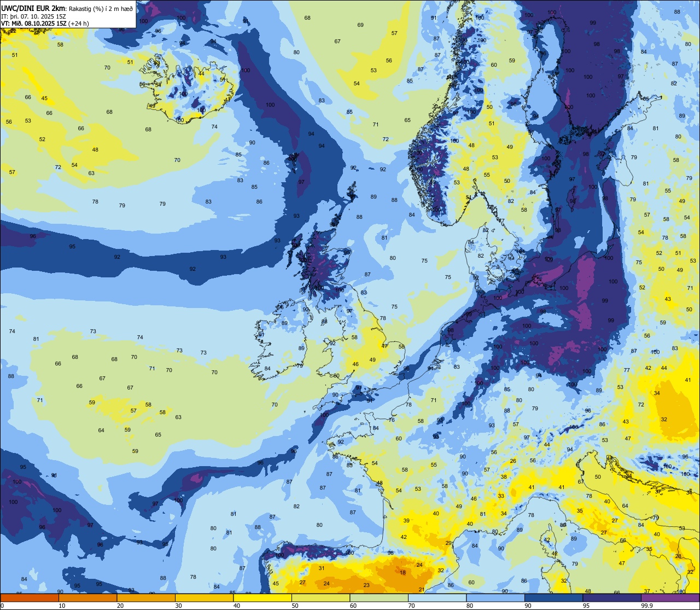
Task: Click the legend tick label 50
Action: [x=295, y=606]
